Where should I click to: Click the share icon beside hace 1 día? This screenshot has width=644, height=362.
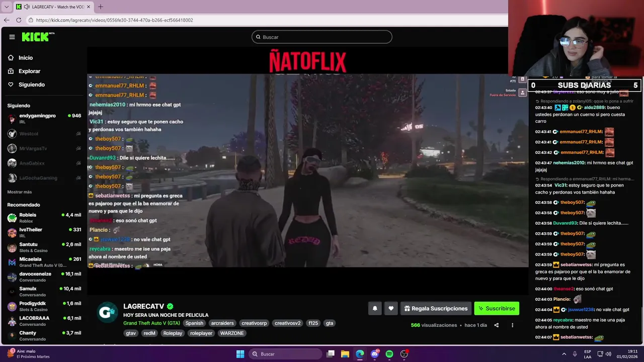tap(496, 325)
